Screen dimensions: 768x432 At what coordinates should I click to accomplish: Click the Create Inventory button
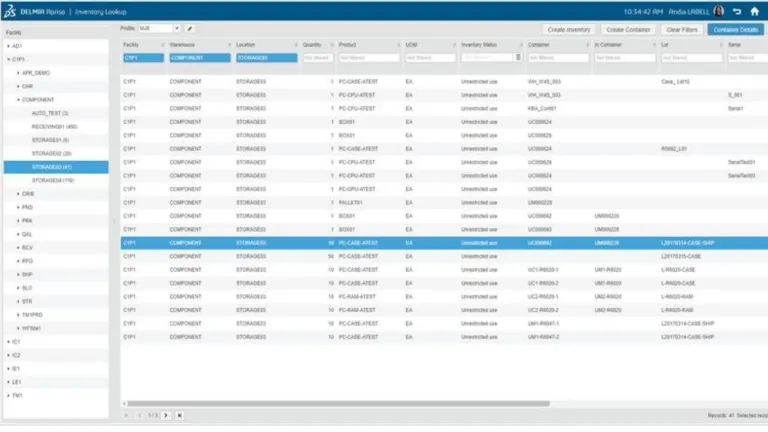[570, 30]
